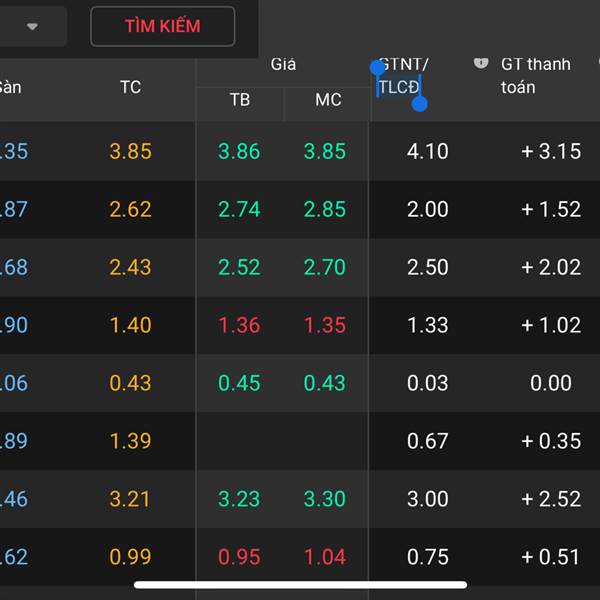Click the MC value 3.30

coord(325,499)
